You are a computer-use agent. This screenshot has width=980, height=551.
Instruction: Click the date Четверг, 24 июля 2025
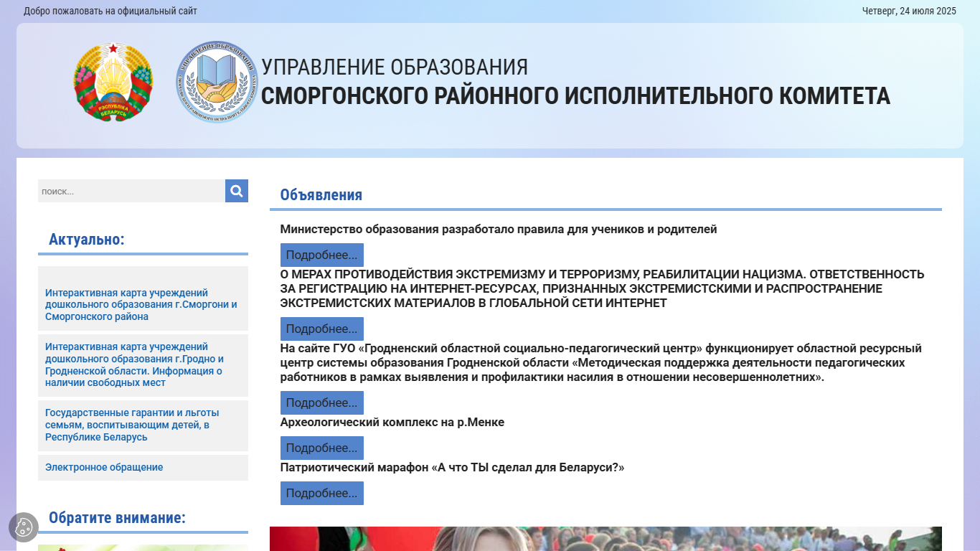pos(909,11)
